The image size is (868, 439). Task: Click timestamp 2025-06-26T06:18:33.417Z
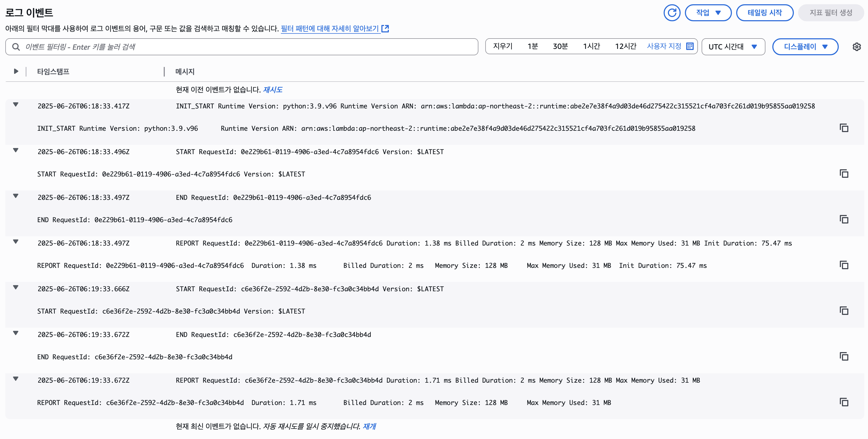coord(83,106)
